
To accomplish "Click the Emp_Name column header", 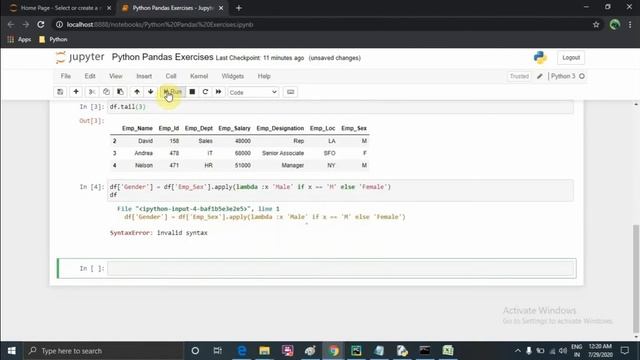I will (137, 128).
